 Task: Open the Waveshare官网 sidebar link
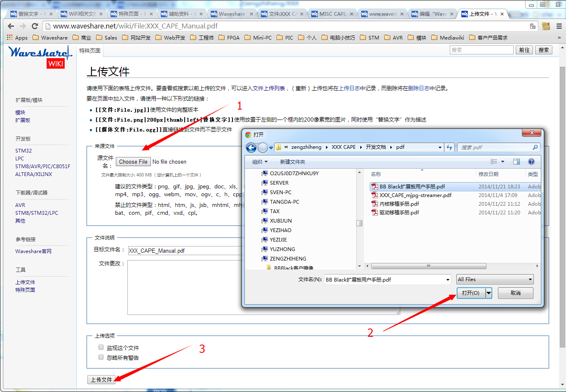33,251
